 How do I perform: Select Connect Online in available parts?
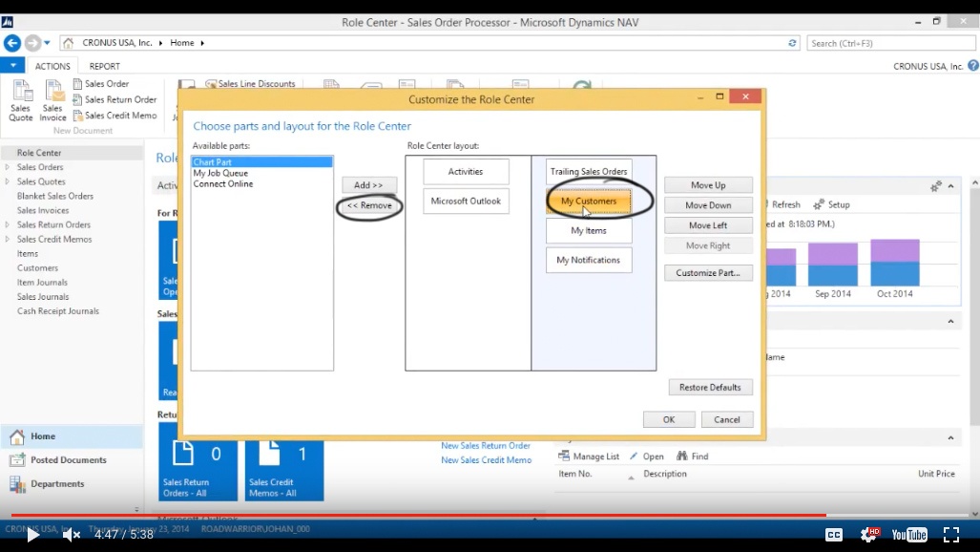point(223,184)
